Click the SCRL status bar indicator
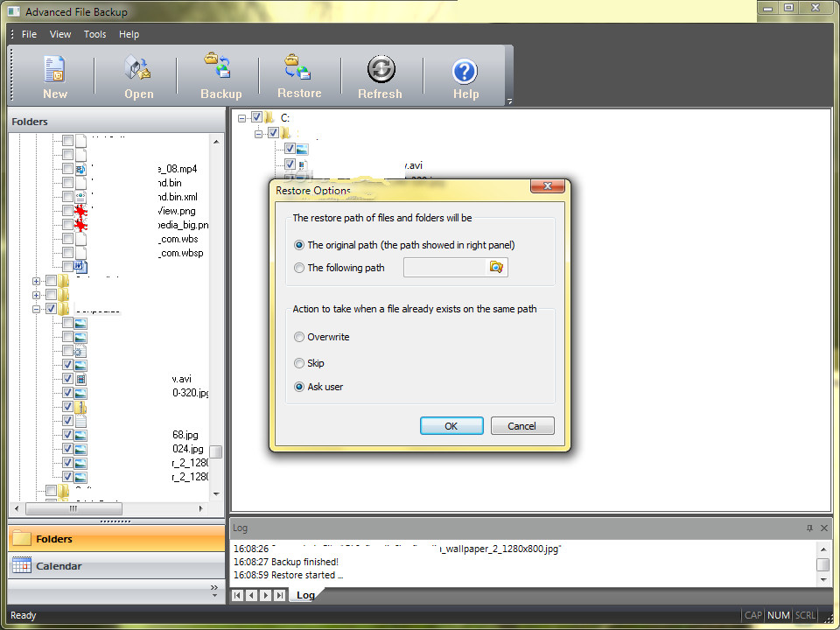This screenshot has height=630, width=840. (805, 615)
